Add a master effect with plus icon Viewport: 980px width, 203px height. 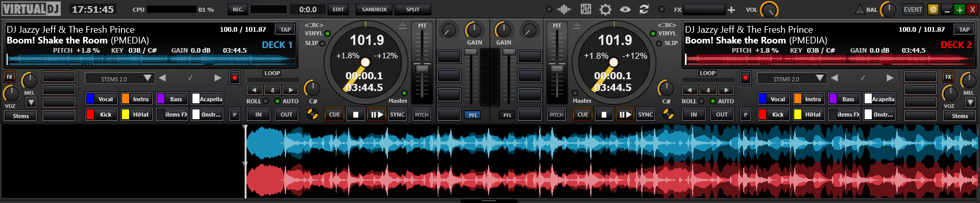pyautogui.click(x=731, y=10)
